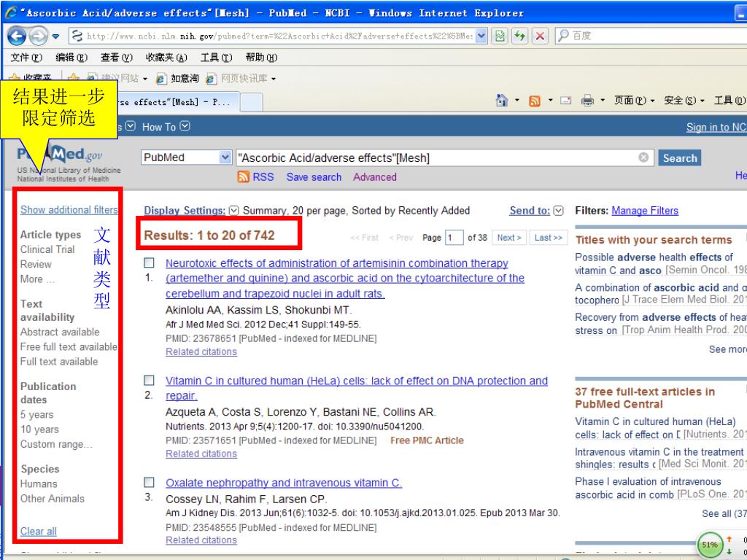The height and width of the screenshot is (560, 747).
Task: Check the box for result 3 Oxalate nephropathy
Action: tap(149, 483)
